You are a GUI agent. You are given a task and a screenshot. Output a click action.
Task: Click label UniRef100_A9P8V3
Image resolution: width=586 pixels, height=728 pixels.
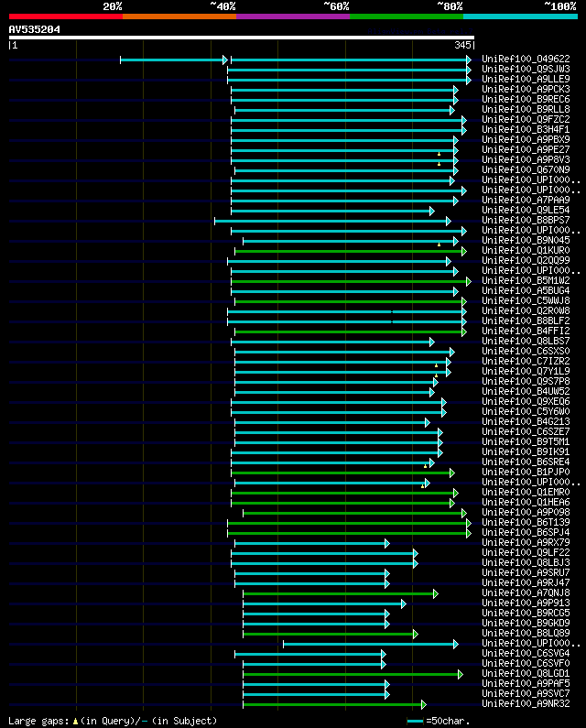coord(526,159)
